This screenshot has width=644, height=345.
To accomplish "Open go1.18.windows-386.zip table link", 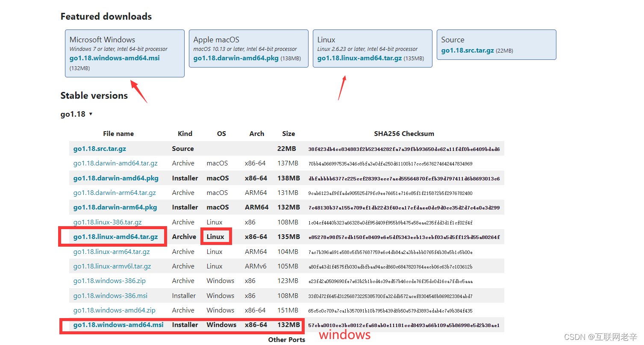I will tap(109, 281).
